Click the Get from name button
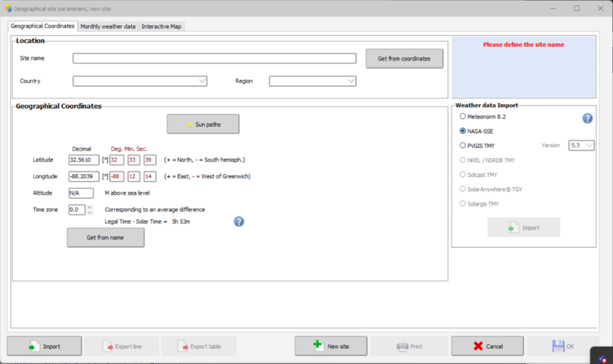613x364 pixels. [x=105, y=238]
